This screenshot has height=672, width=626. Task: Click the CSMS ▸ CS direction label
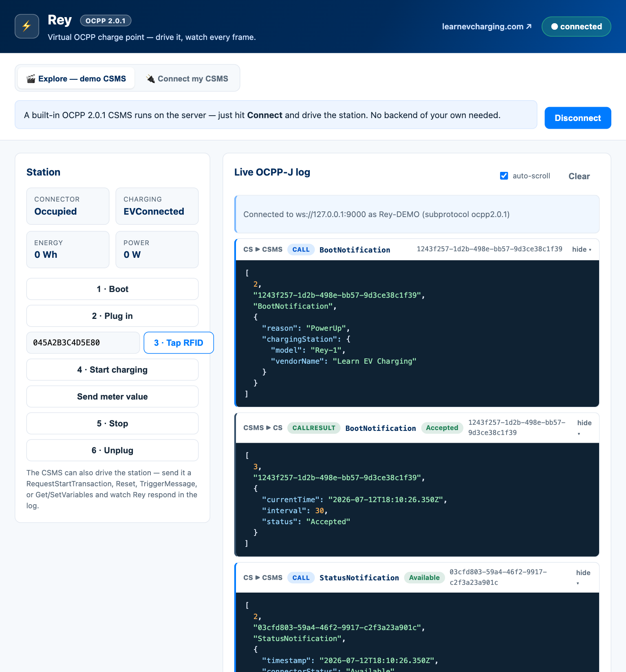click(x=263, y=428)
